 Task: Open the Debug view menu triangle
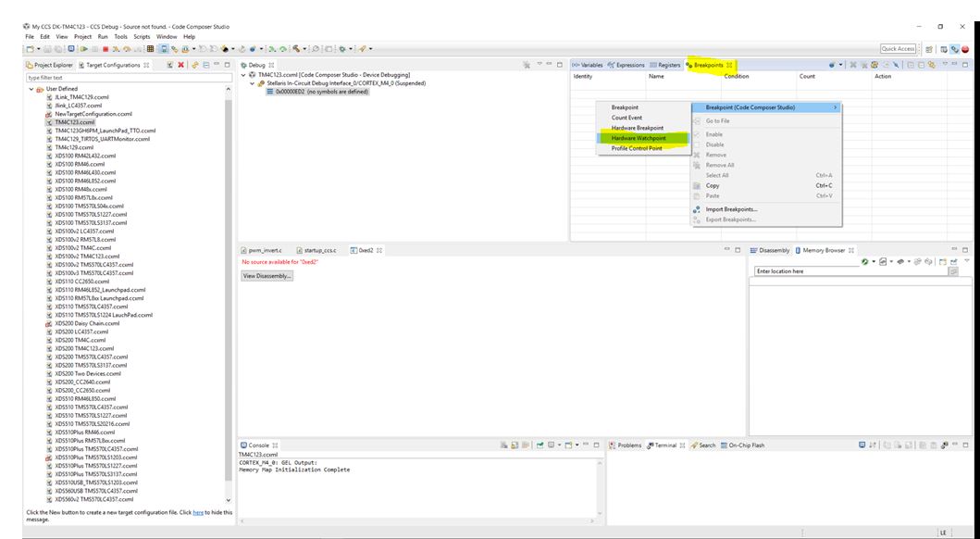point(540,63)
